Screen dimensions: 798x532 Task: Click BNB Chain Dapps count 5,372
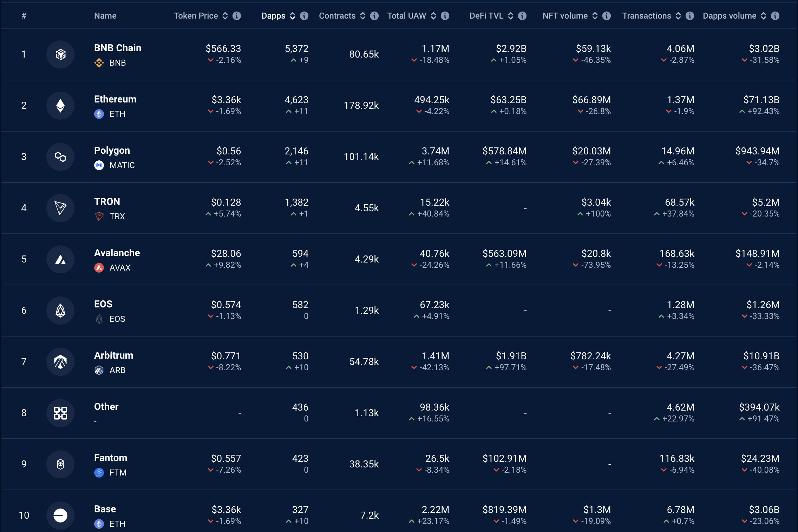(x=296, y=49)
